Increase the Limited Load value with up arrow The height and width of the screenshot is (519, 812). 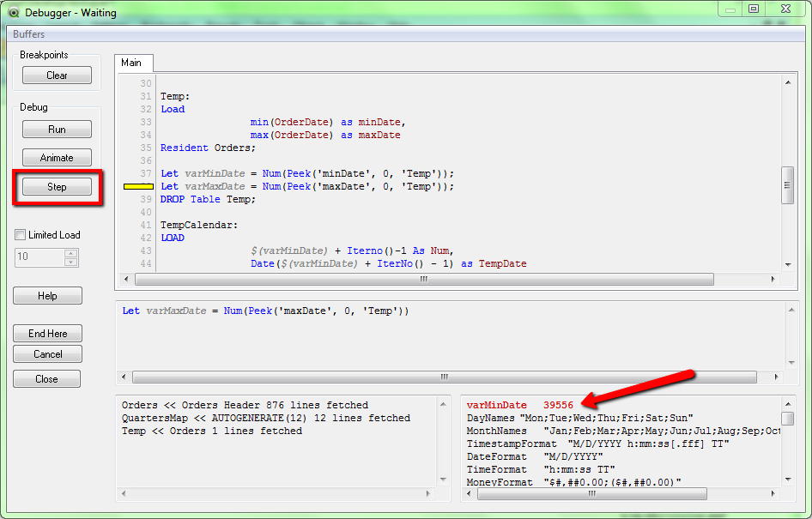click(x=71, y=253)
